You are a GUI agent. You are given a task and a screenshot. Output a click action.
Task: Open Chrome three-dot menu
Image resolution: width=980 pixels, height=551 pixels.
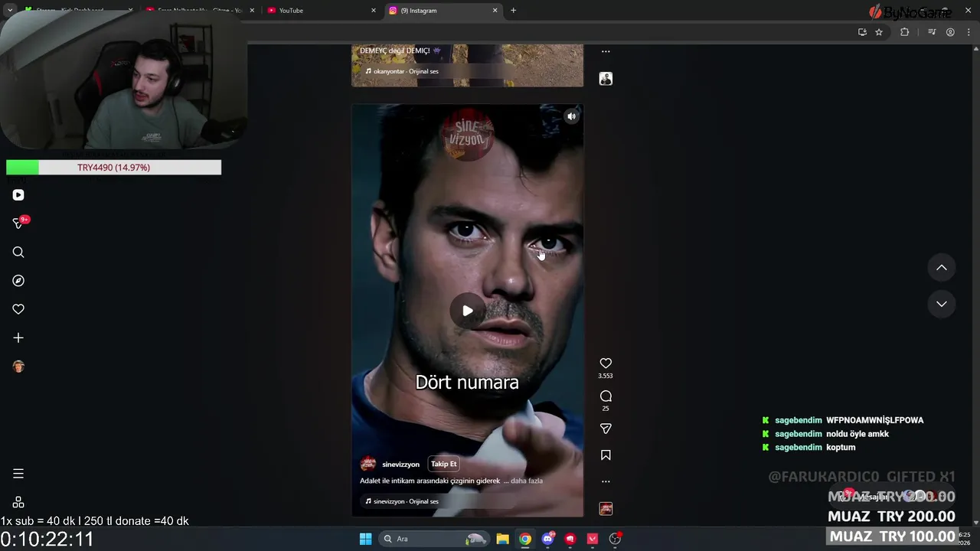tap(969, 32)
